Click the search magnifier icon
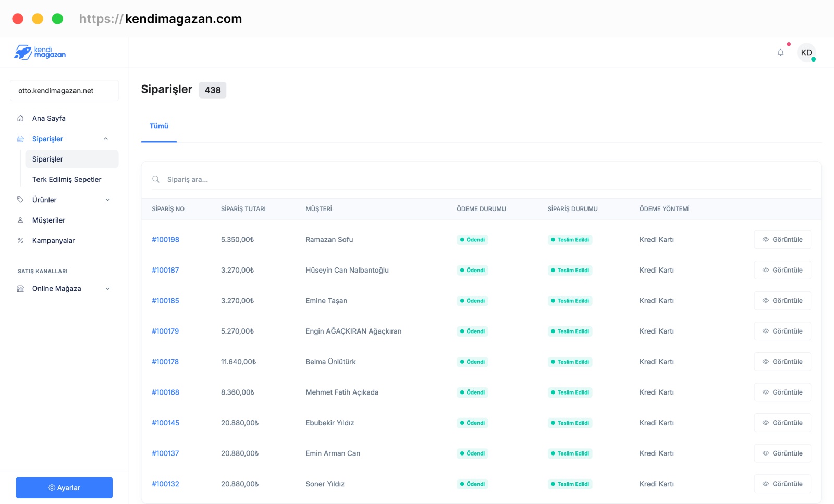Viewport: 834px width, 504px height. [x=156, y=179]
